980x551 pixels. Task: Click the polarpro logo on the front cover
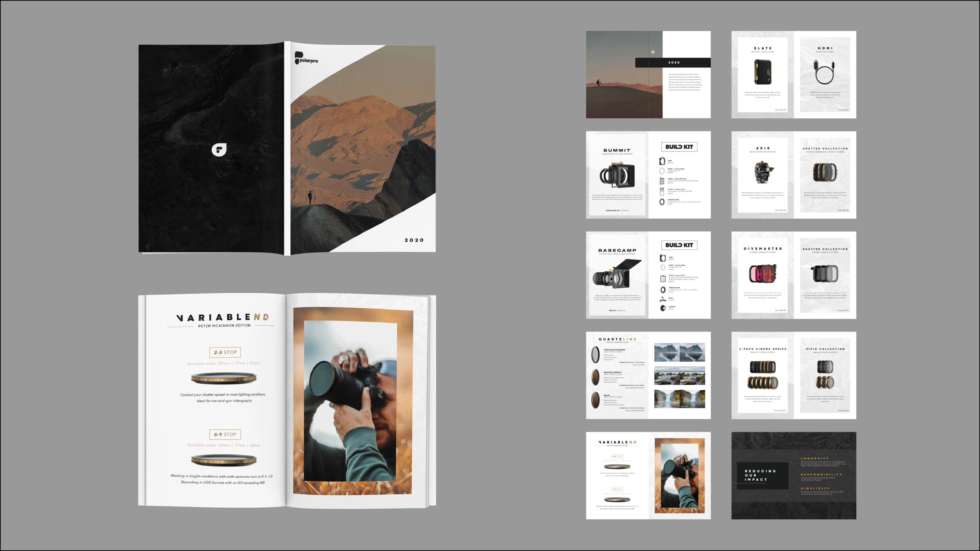[x=306, y=58]
